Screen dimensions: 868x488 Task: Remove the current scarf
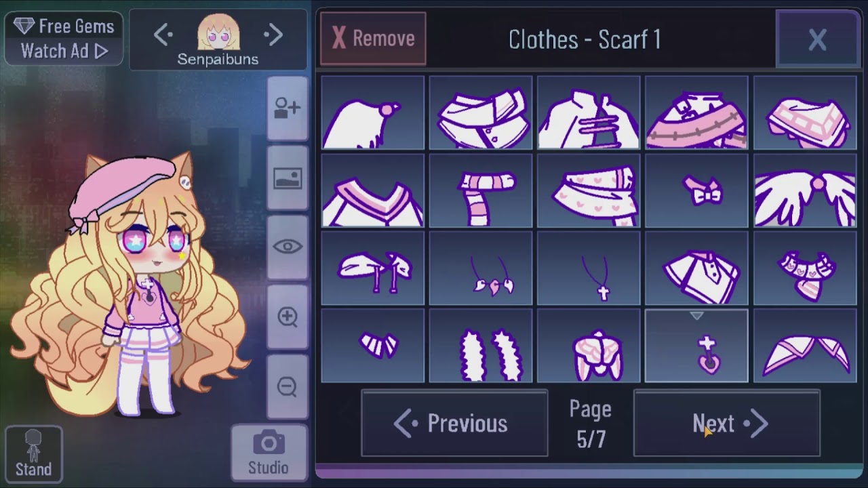point(373,39)
